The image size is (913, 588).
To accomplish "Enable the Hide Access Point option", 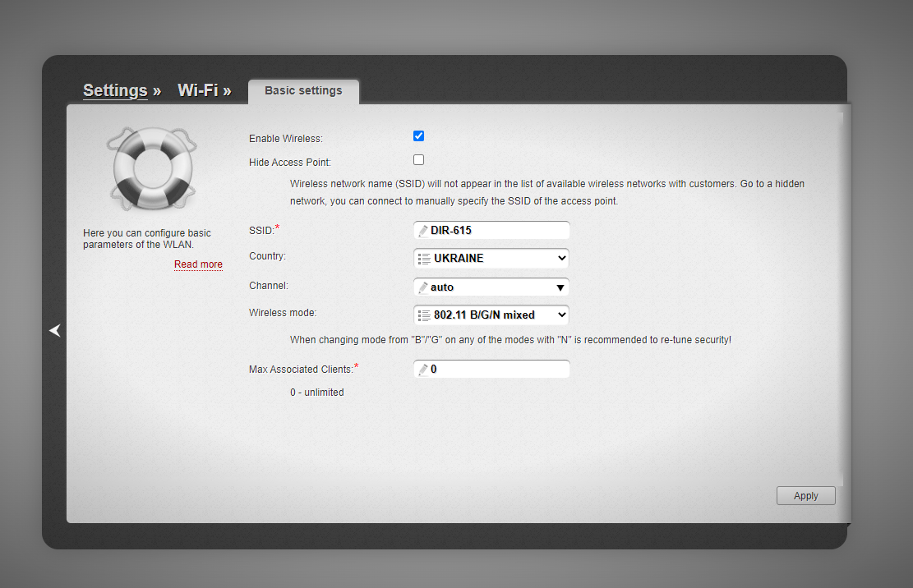I will [x=418, y=159].
